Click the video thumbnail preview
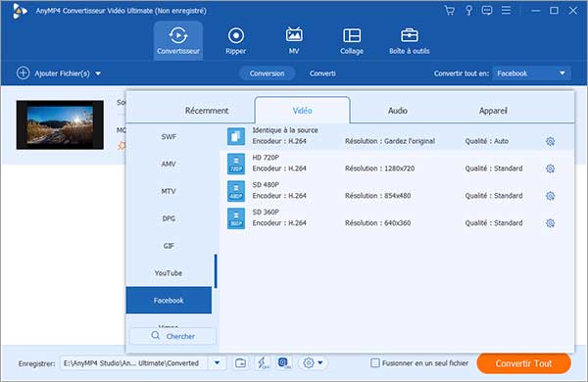588x382 pixels. (60, 124)
